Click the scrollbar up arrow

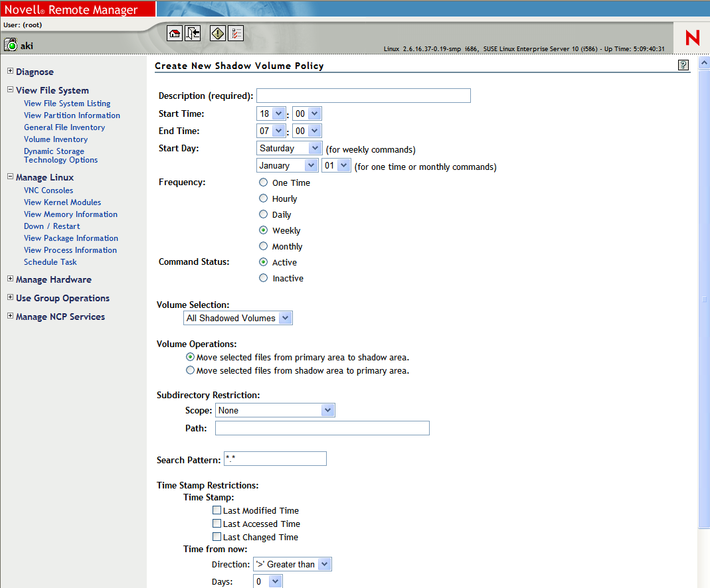[x=704, y=62]
